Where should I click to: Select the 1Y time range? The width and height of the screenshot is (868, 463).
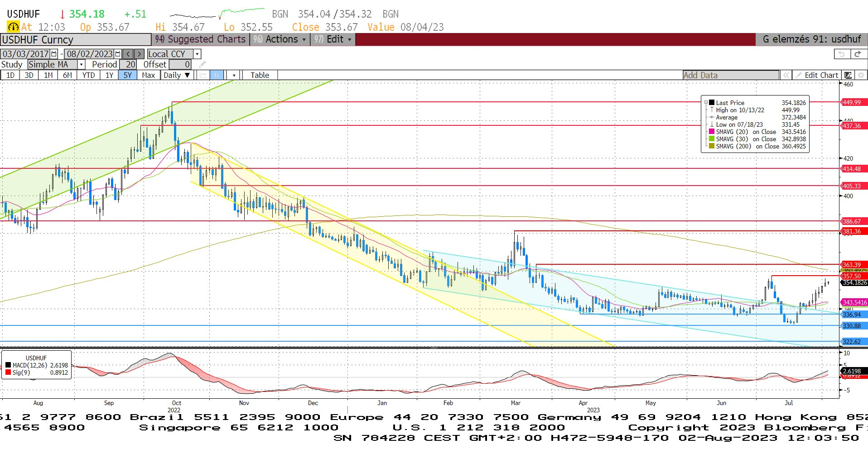pos(109,75)
